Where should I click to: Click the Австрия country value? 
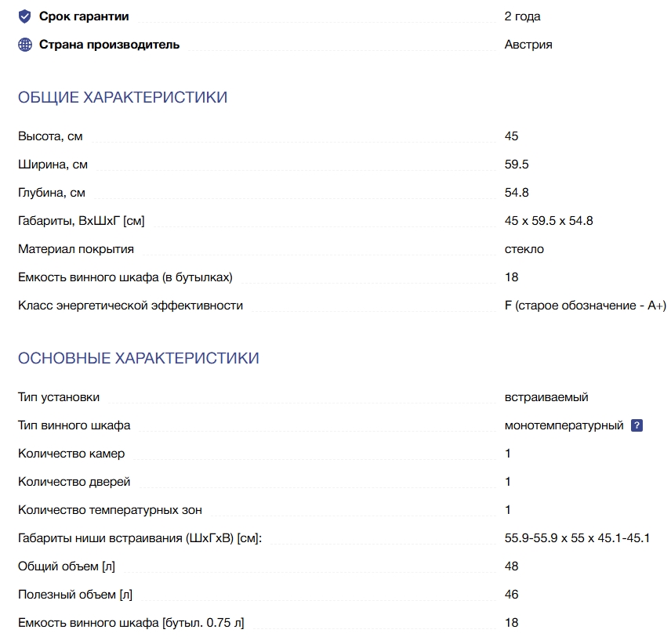point(528,45)
